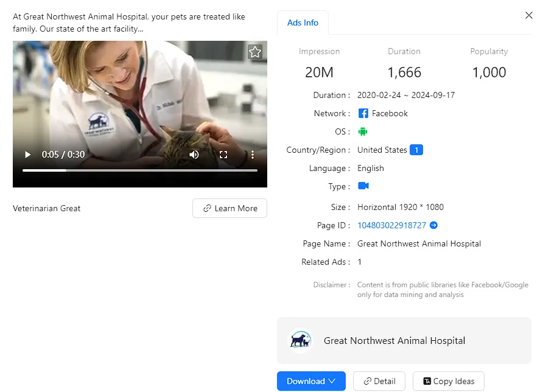Click Great Northwest Animal Hospital logo

coord(300,341)
